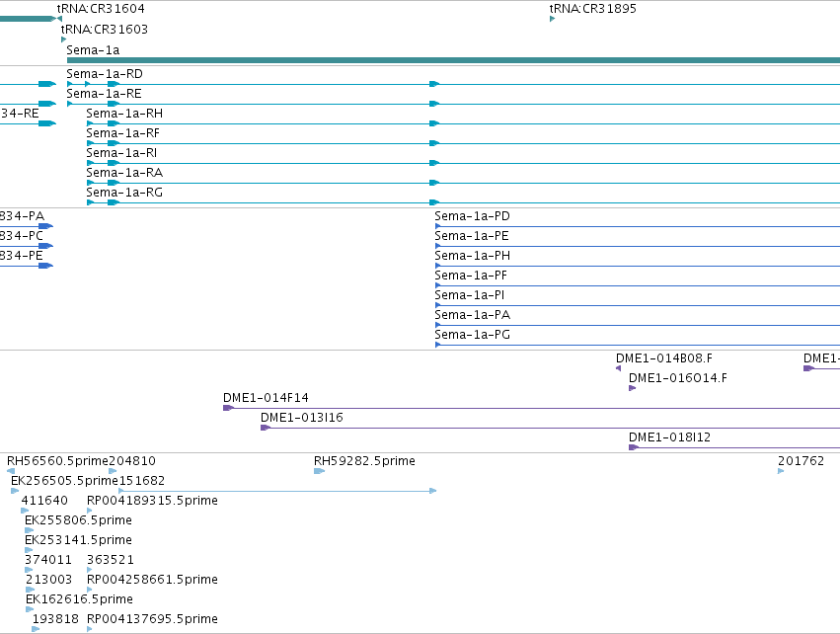Click the 201762 arrow glyph
The width and height of the screenshot is (840, 634).
[x=781, y=471]
